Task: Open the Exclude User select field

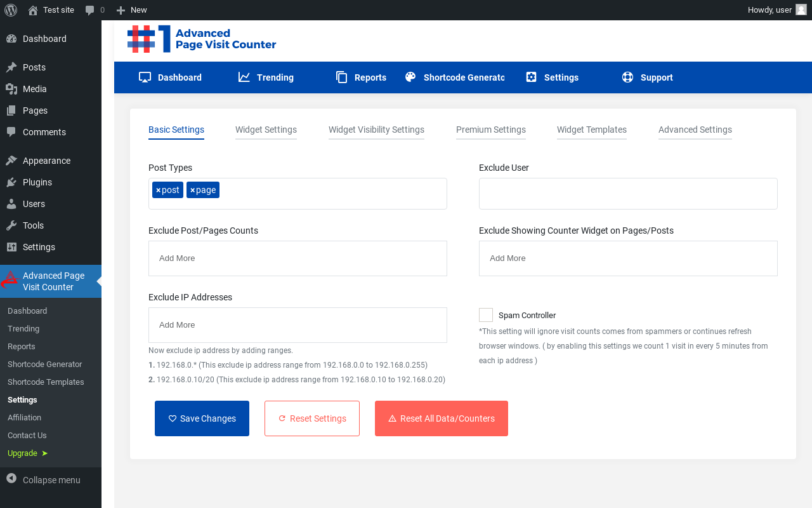Action: pos(628,194)
